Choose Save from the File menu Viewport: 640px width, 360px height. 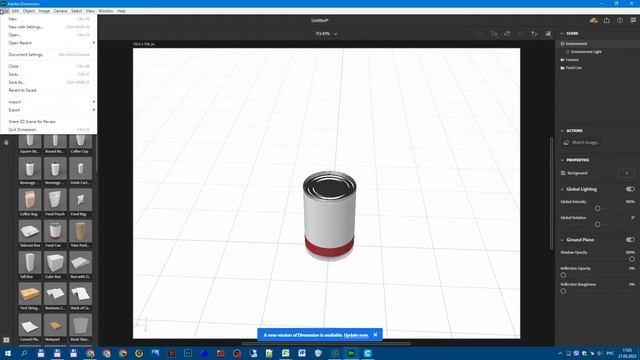tap(49, 74)
